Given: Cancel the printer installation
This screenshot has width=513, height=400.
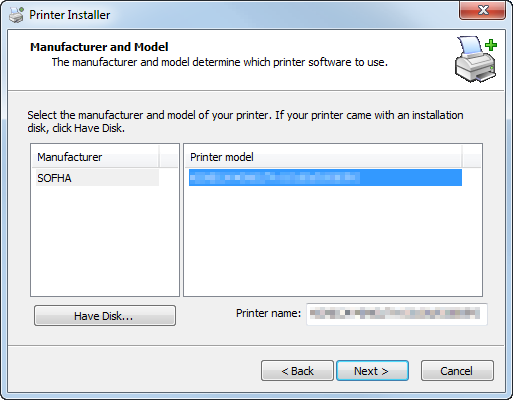Looking at the screenshot, I should [x=457, y=371].
